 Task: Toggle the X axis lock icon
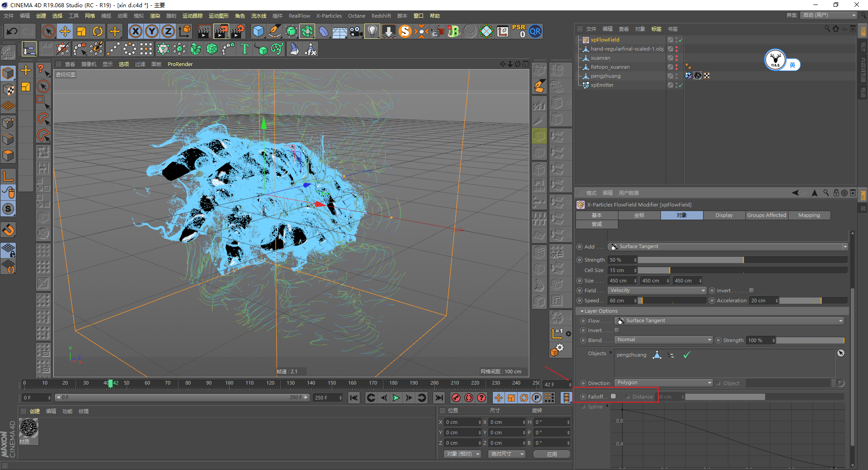coord(135,32)
